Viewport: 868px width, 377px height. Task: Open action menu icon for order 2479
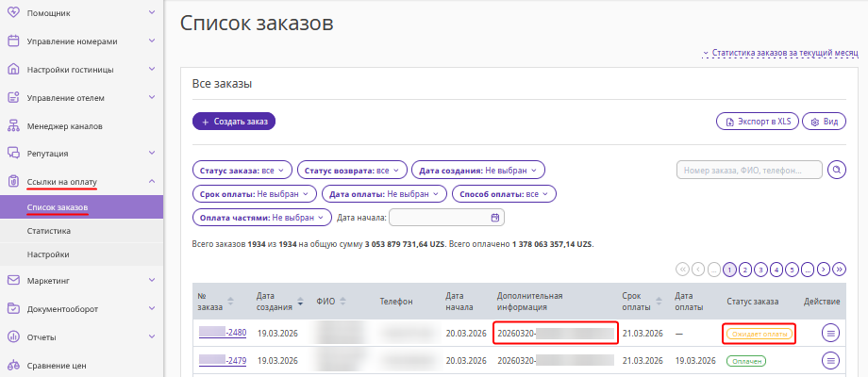coord(830,360)
